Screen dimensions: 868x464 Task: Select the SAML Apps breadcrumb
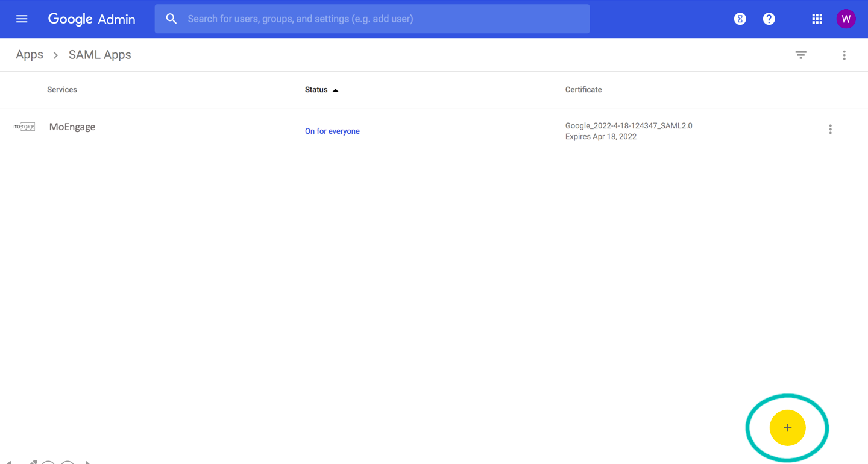pyautogui.click(x=99, y=54)
